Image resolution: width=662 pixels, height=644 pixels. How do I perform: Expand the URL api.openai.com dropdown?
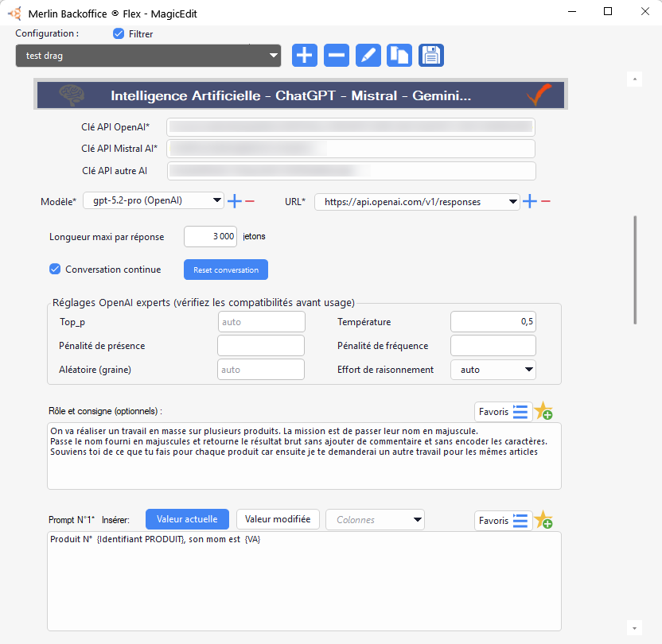click(417, 202)
